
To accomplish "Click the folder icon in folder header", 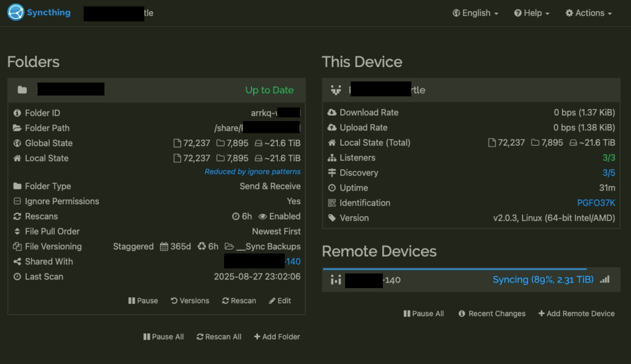I will [x=22, y=90].
